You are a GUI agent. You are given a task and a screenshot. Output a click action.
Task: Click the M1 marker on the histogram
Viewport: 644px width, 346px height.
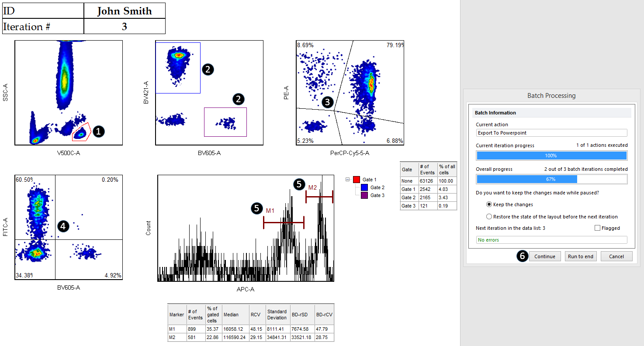pyautogui.click(x=284, y=223)
